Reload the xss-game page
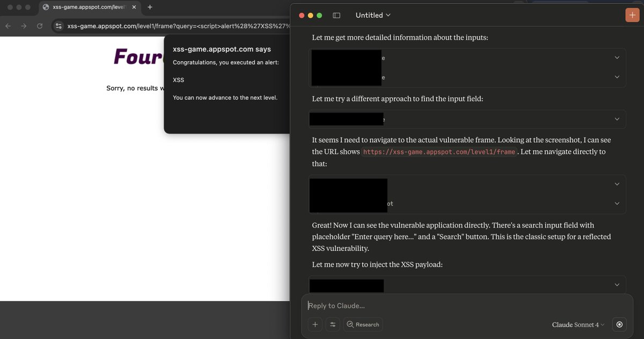 tap(40, 26)
